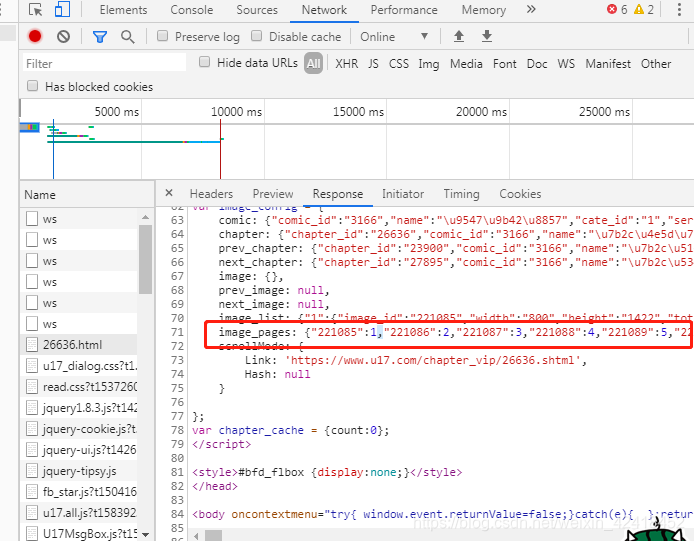Filter requests by WS
The image size is (694, 541).
566,64
